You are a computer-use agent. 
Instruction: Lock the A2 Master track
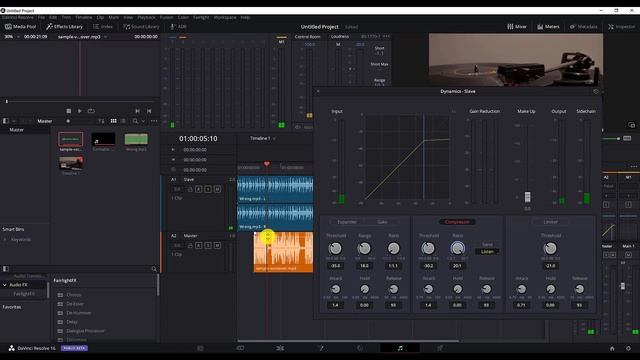[x=190, y=245]
